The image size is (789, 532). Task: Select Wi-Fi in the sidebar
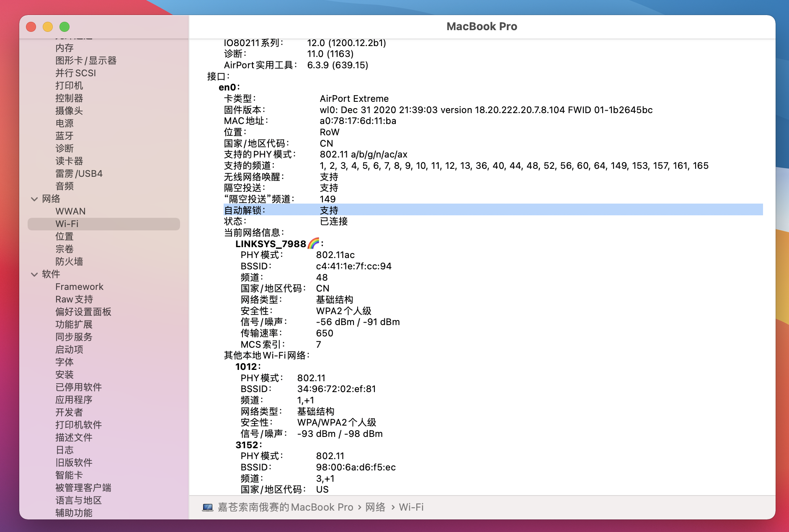(67, 224)
